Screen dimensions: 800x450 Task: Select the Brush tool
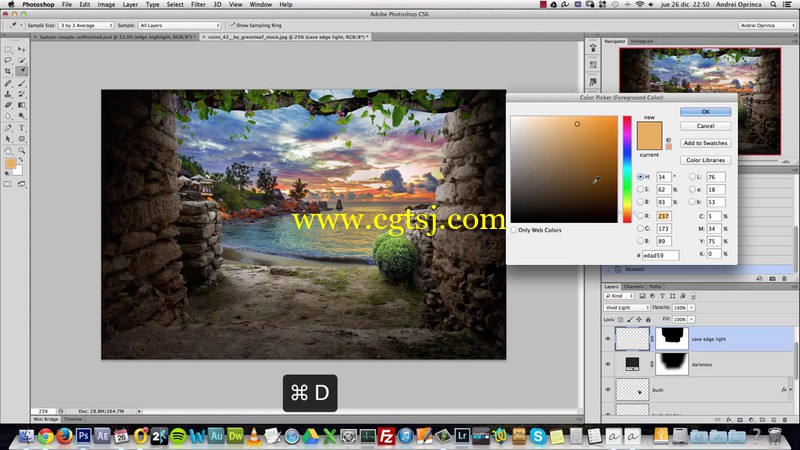21,83
